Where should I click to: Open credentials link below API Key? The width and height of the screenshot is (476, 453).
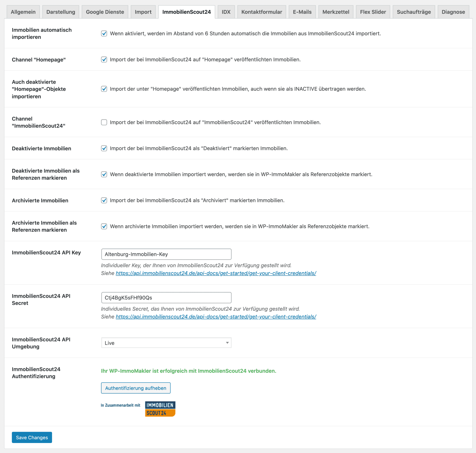point(216,273)
